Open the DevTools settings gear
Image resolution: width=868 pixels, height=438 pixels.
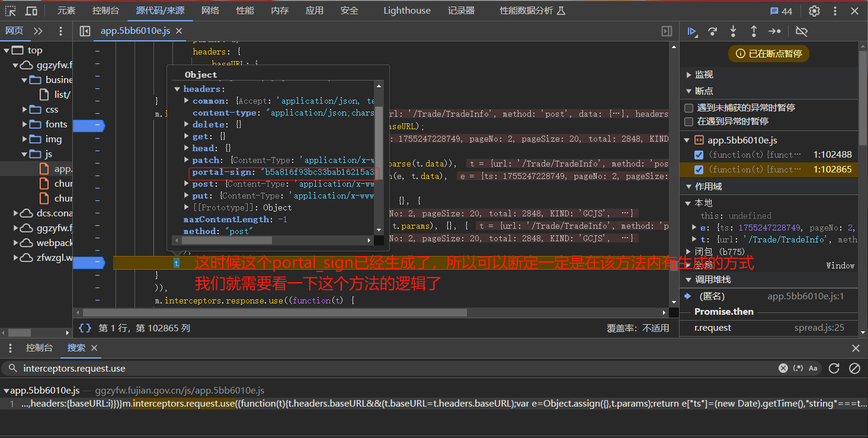pos(815,11)
